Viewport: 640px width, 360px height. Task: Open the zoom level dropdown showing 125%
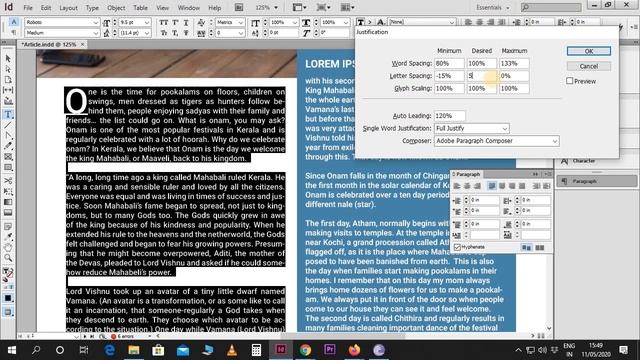(276, 7)
